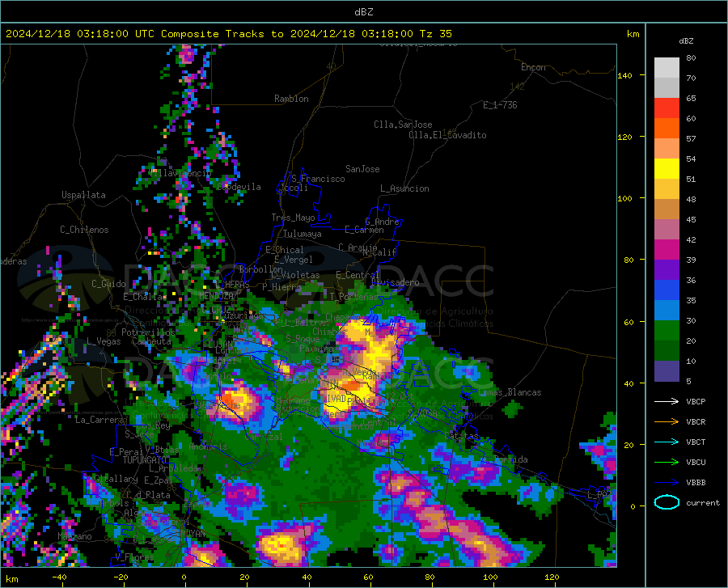Click the 'Carrizal' place label
This screenshot has width=728, height=588.
[263, 437]
